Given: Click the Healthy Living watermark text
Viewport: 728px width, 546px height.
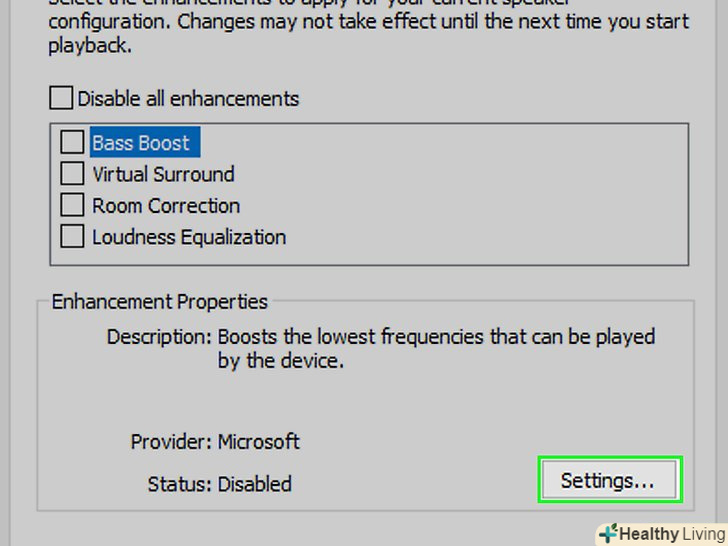Looking at the screenshot, I should (672, 534).
